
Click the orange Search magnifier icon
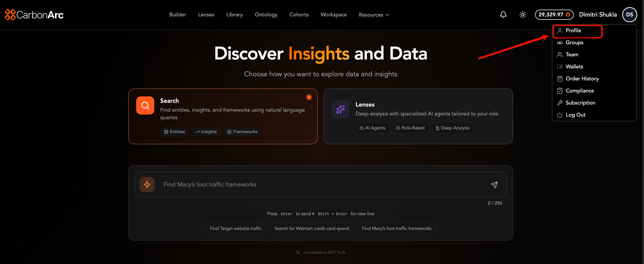(145, 105)
